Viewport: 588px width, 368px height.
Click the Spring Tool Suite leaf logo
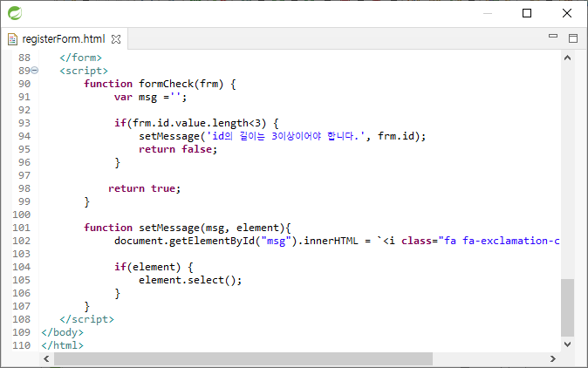[x=15, y=13]
